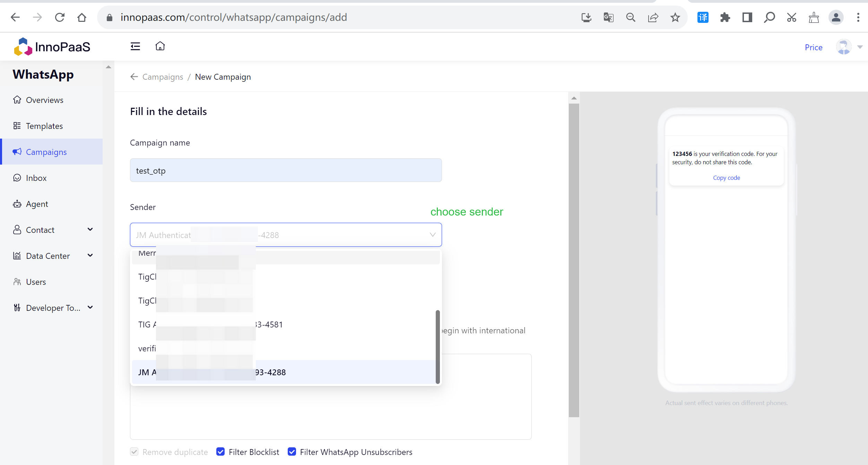
Task: Open the InnoPaaS logo
Action: pyautogui.click(x=52, y=47)
